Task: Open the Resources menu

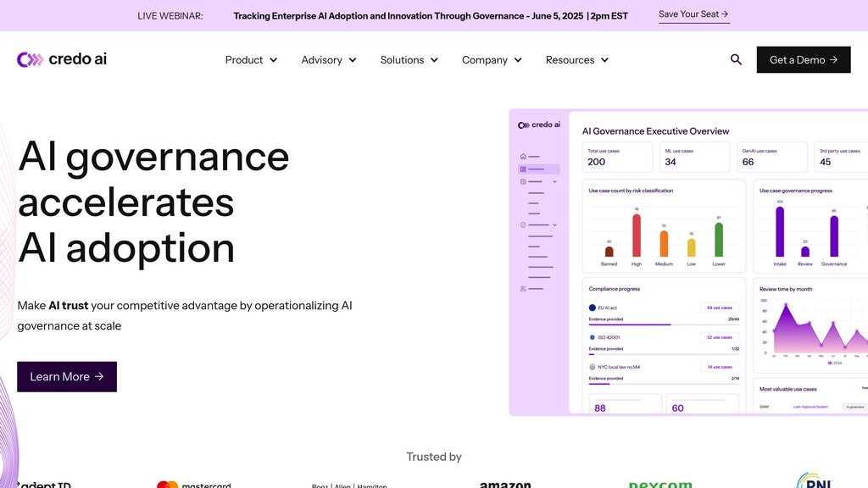Action: (576, 60)
